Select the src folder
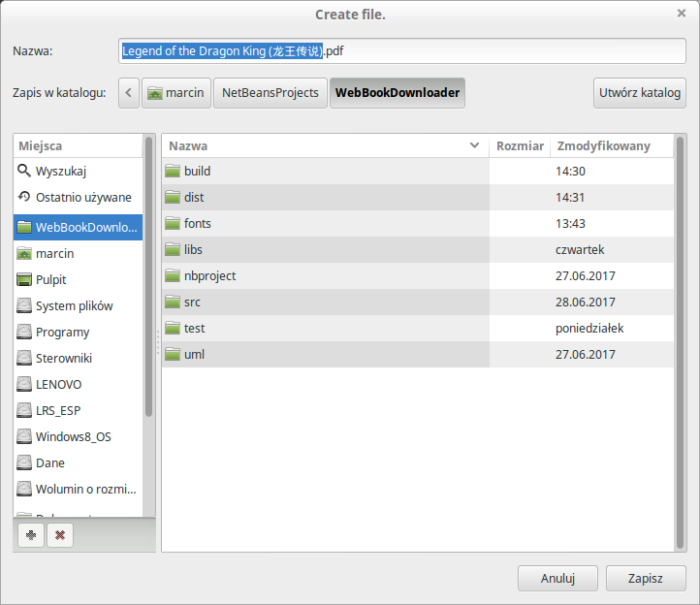This screenshot has width=700, height=605. pos(192,302)
